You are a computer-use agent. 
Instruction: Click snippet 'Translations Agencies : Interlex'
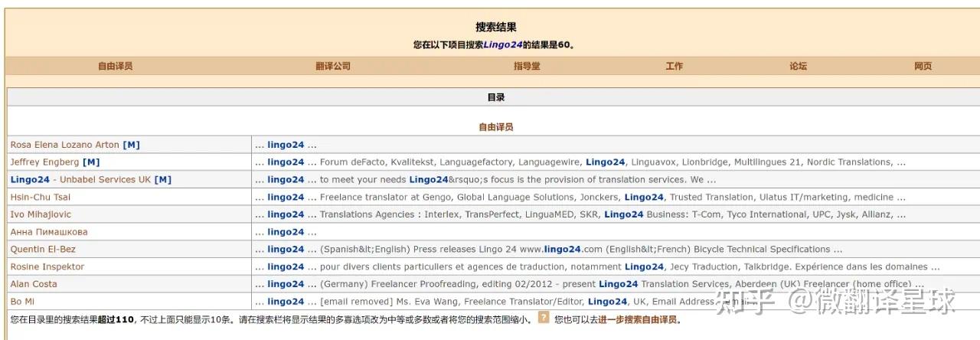point(580,214)
